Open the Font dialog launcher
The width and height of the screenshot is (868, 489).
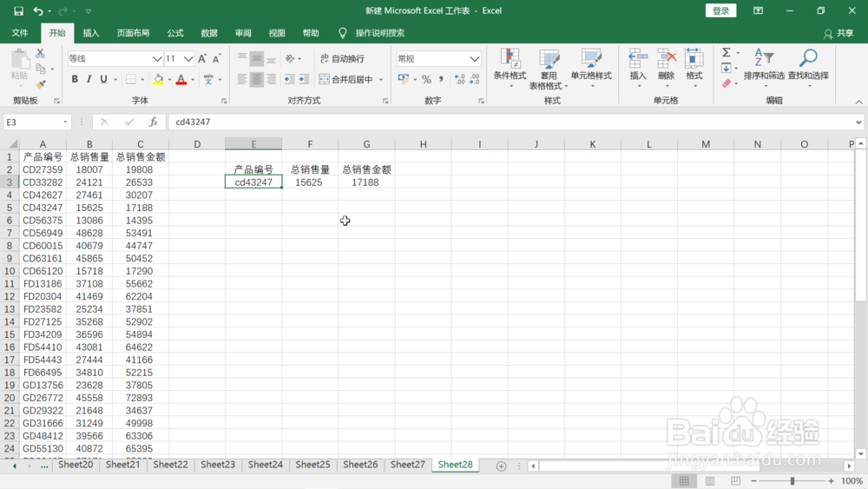(x=224, y=101)
